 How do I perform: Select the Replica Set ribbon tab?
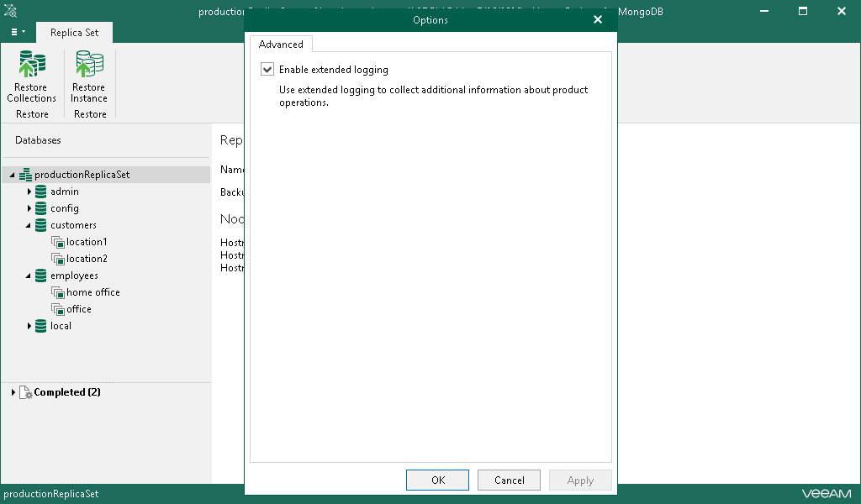click(74, 33)
